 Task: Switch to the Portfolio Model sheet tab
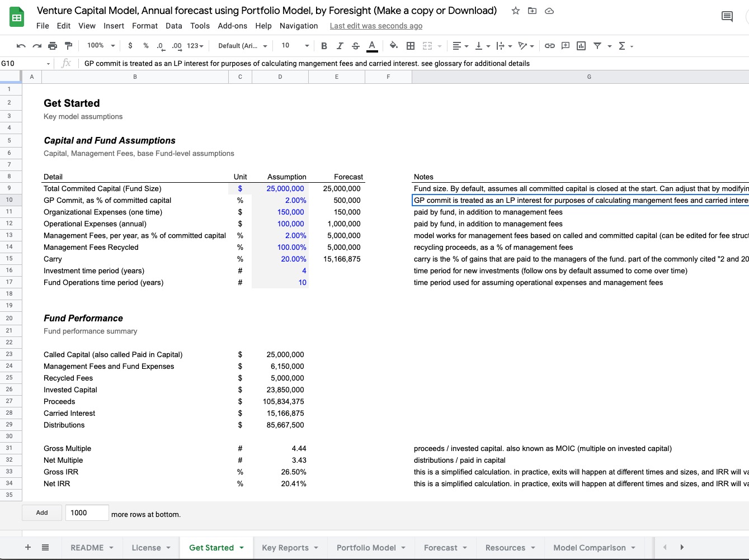click(366, 547)
